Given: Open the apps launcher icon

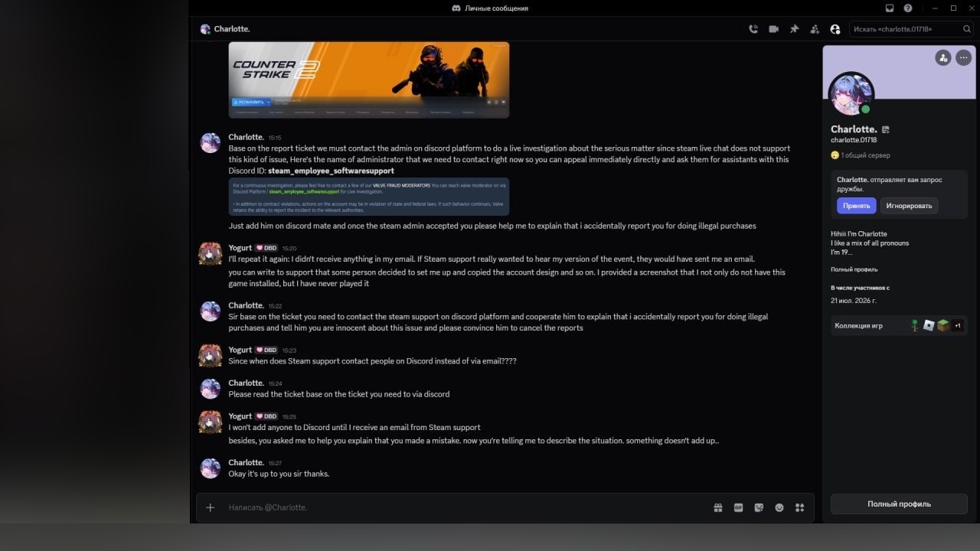Looking at the screenshot, I should [x=800, y=507].
